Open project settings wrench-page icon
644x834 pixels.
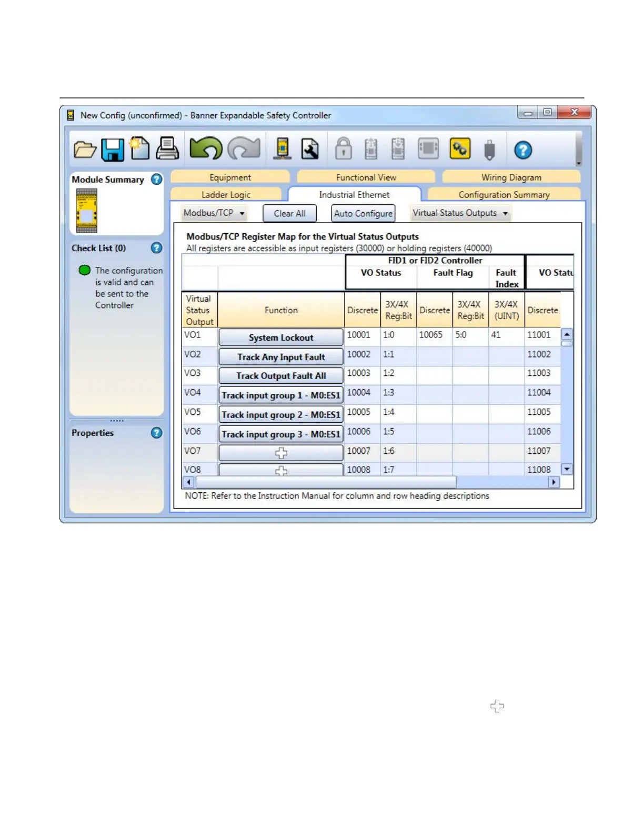click(x=310, y=149)
